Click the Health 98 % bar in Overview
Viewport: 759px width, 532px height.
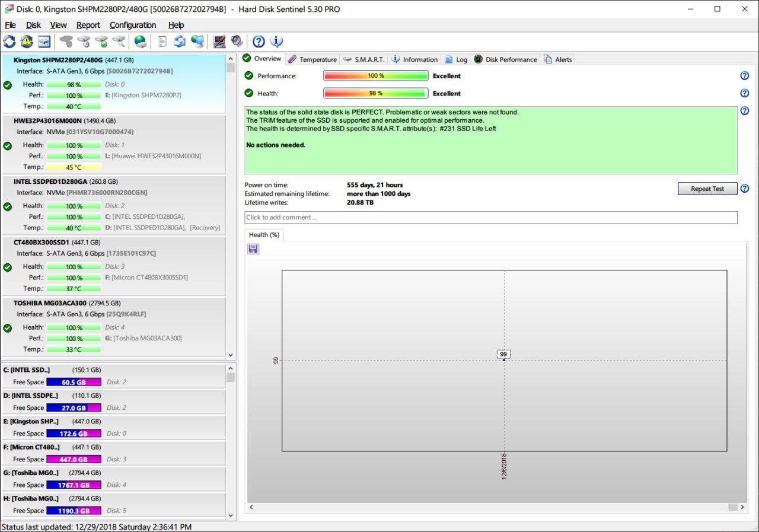point(376,93)
